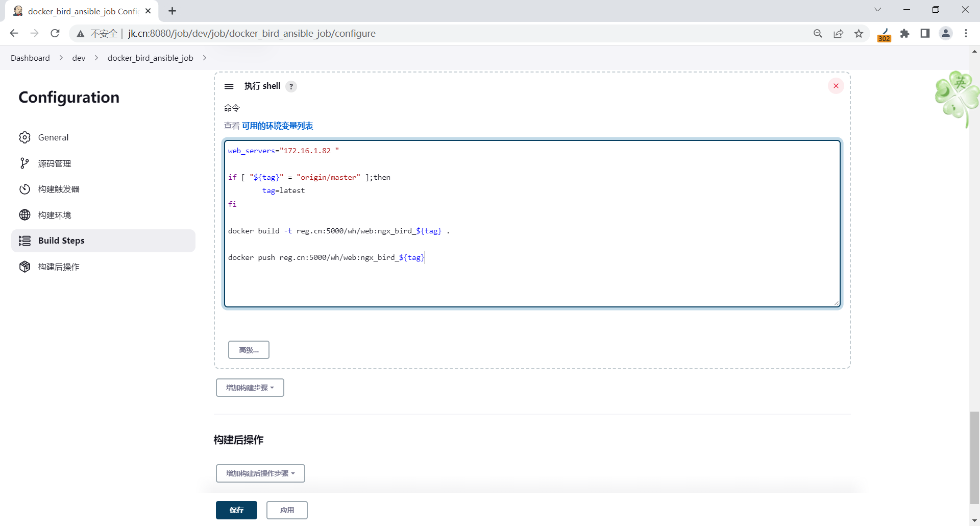Jump to 构建触发器 section
The height and width of the screenshot is (526, 980).
click(x=58, y=189)
